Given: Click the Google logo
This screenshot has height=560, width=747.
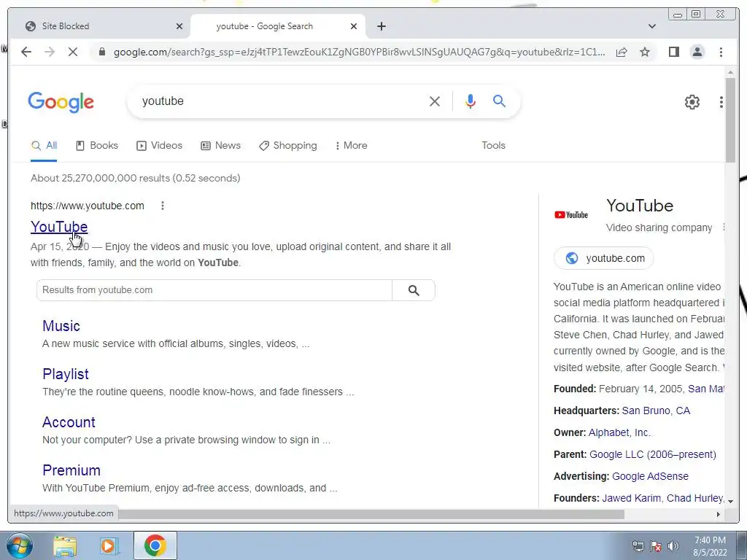Looking at the screenshot, I should pyautogui.click(x=61, y=102).
